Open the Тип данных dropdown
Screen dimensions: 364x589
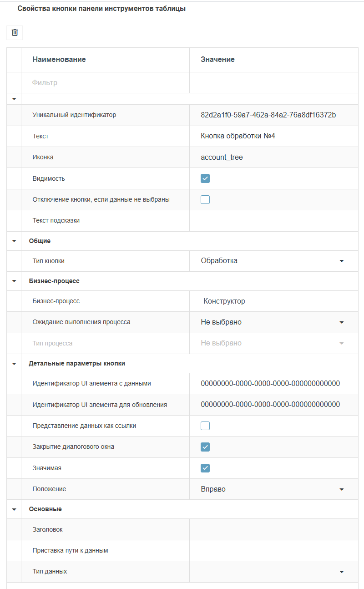341,572
